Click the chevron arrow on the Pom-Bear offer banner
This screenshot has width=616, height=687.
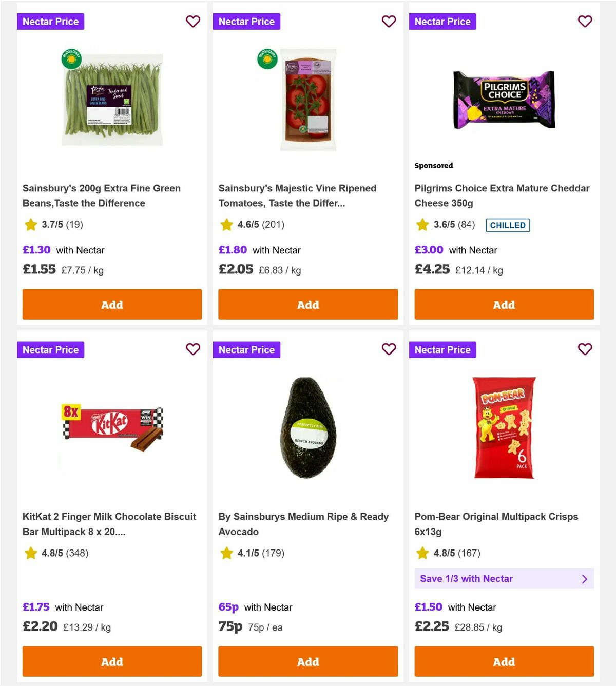point(584,578)
